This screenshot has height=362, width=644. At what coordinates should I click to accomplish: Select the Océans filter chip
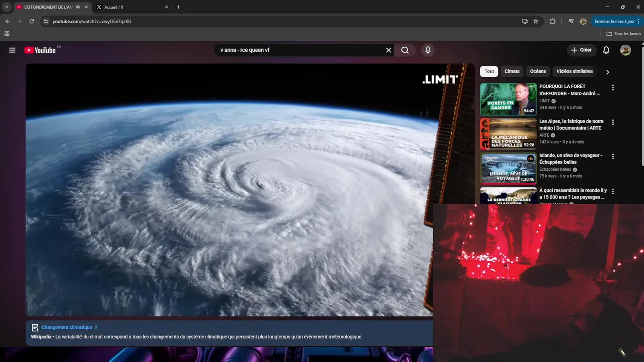coord(538,71)
